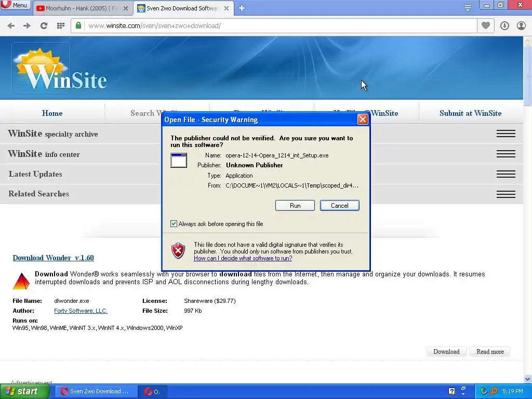Click Cancel in the Security Warning dialog
The width and height of the screenshot is (532, 399).
(x=339, y=206)
